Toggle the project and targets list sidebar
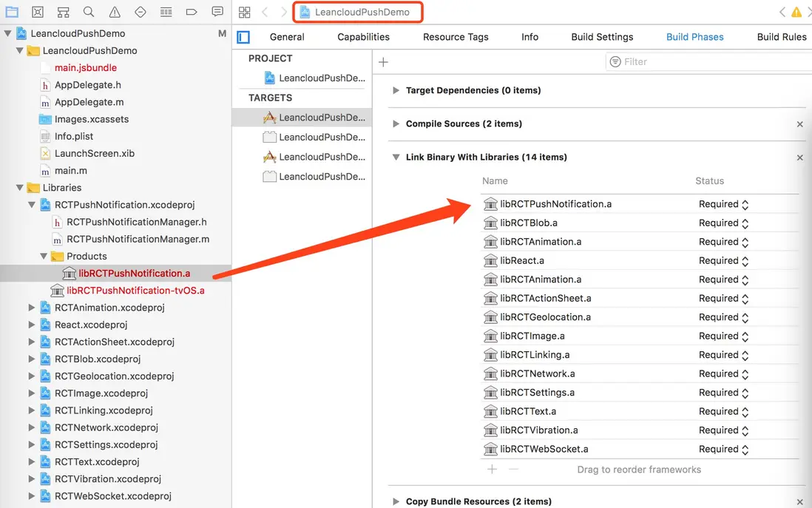Screen dimensions: 812x508 (x=243, y=37)
